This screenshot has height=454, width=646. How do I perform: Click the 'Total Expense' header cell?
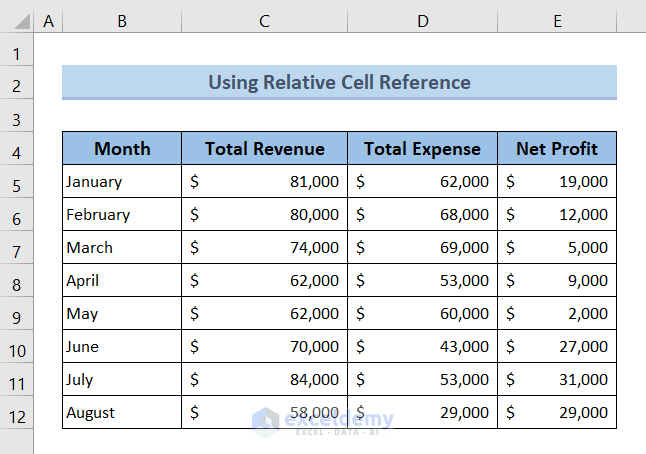(422, 149)
